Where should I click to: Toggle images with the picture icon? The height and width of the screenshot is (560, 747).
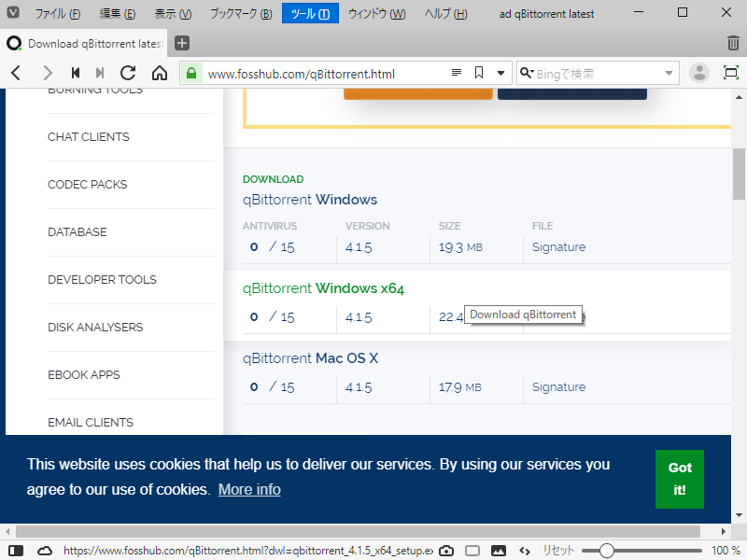coord(499,551)
